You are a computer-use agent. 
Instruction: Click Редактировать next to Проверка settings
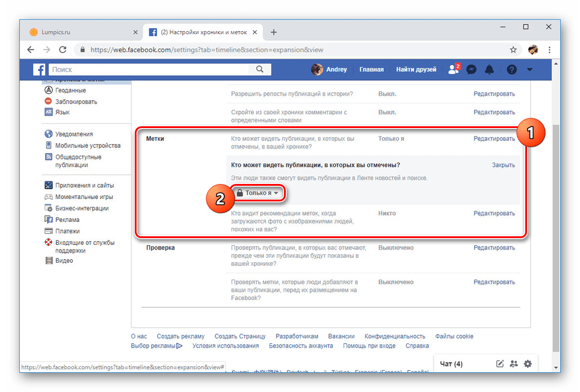coord(493,247)
